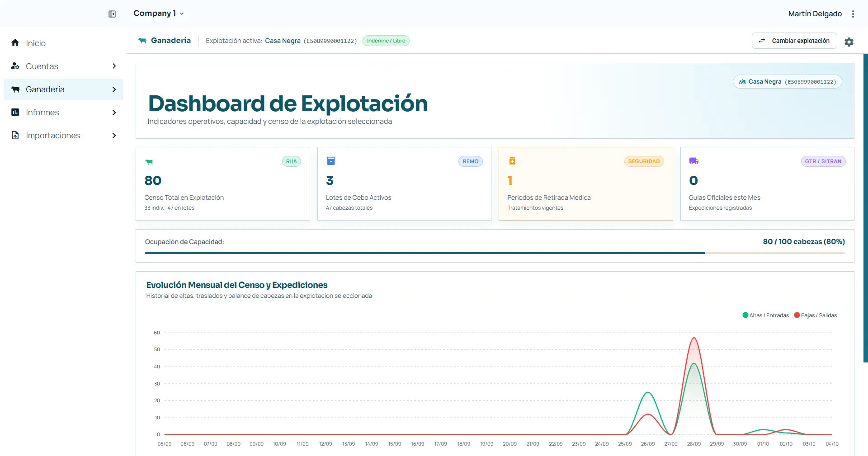Click the medical icon on Retirada Médica card
Viewport: 868px width, 456px height.
(x=512, y=161)
